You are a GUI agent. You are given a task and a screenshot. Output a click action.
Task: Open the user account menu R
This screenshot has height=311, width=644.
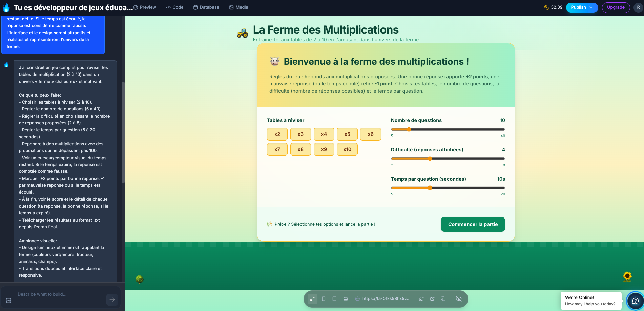[638, 7]
